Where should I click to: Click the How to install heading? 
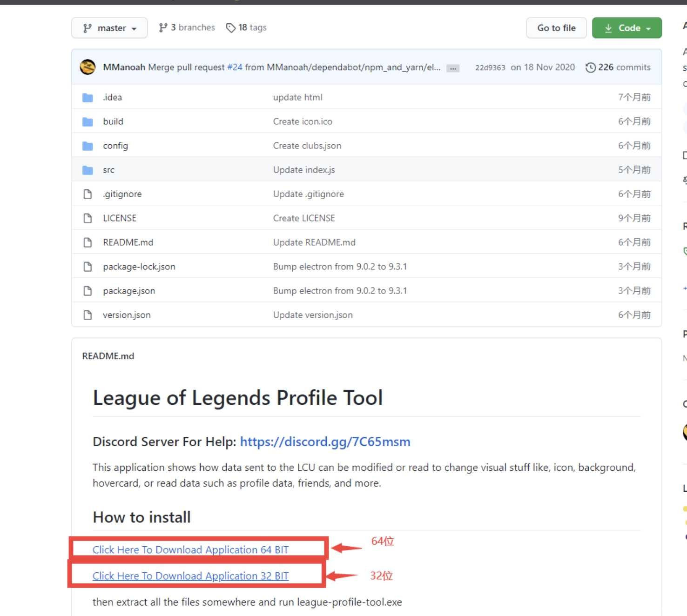click(141, 517)
